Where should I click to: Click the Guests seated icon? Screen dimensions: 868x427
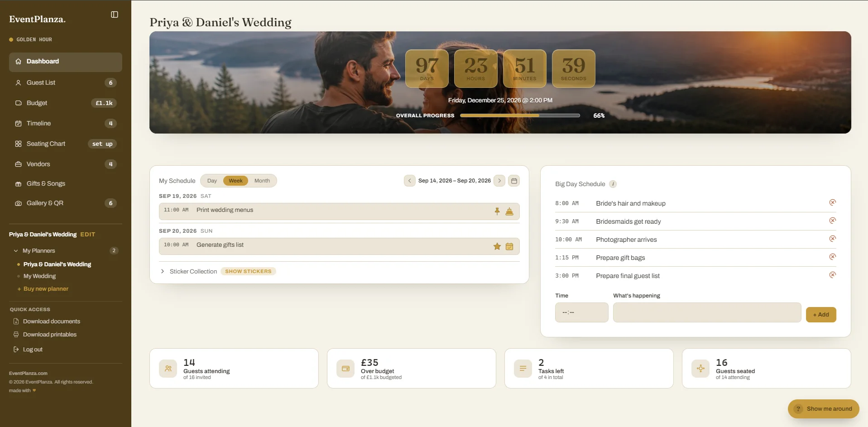700,369
